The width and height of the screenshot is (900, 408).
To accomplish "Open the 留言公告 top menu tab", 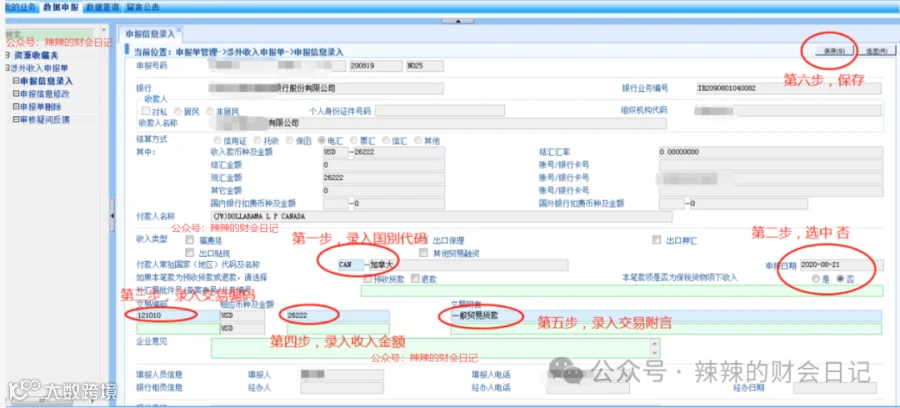I will click(x=143, y=7).
